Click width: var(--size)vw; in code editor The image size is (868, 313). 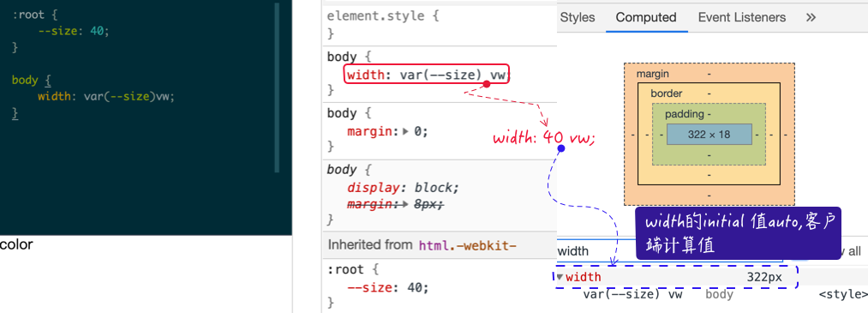pos(106,96)
